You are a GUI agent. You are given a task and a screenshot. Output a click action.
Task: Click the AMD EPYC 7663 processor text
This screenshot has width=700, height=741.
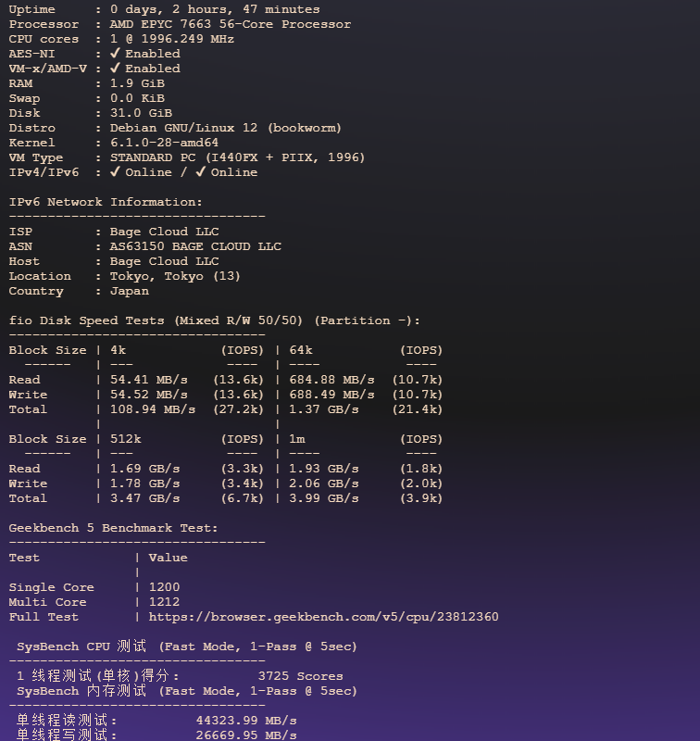(x=230, y=24)
